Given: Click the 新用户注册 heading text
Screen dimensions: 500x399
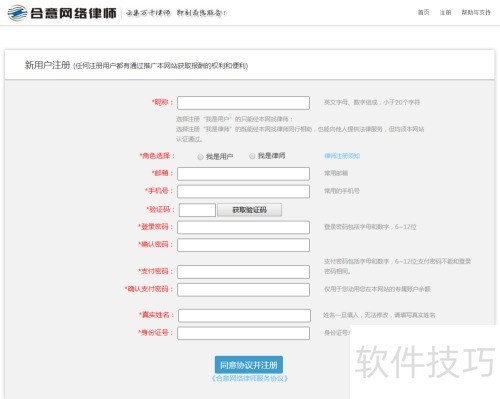Looking at the screenshot, I should [47, 65].
